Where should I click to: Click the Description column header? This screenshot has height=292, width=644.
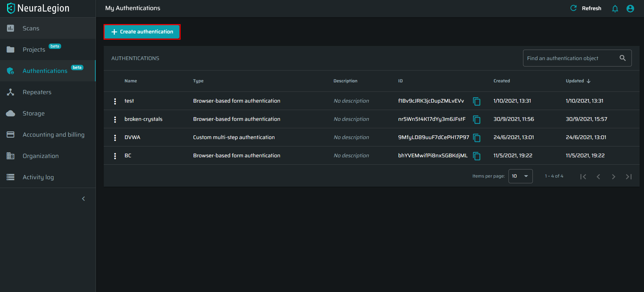coord(345,81)
